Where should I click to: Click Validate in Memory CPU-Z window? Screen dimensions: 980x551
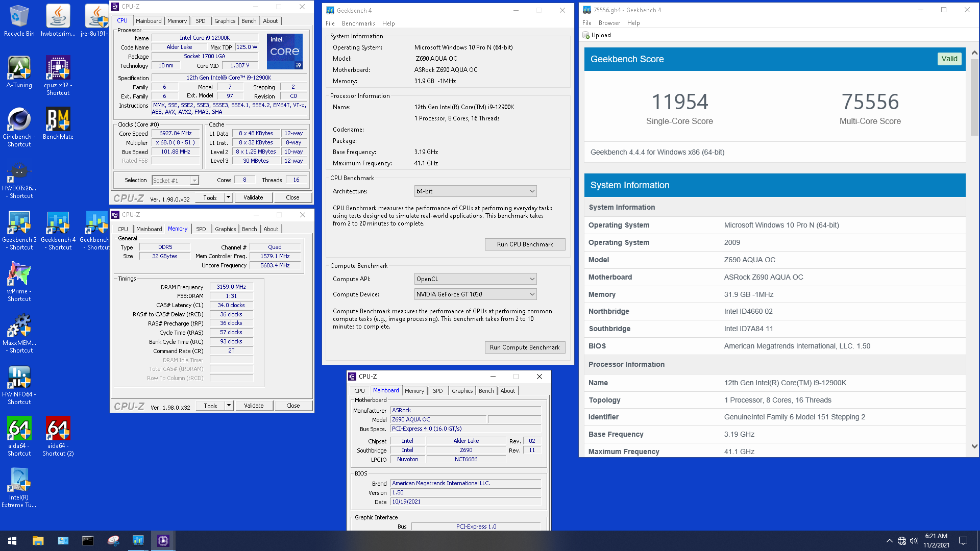pos(254,406)
